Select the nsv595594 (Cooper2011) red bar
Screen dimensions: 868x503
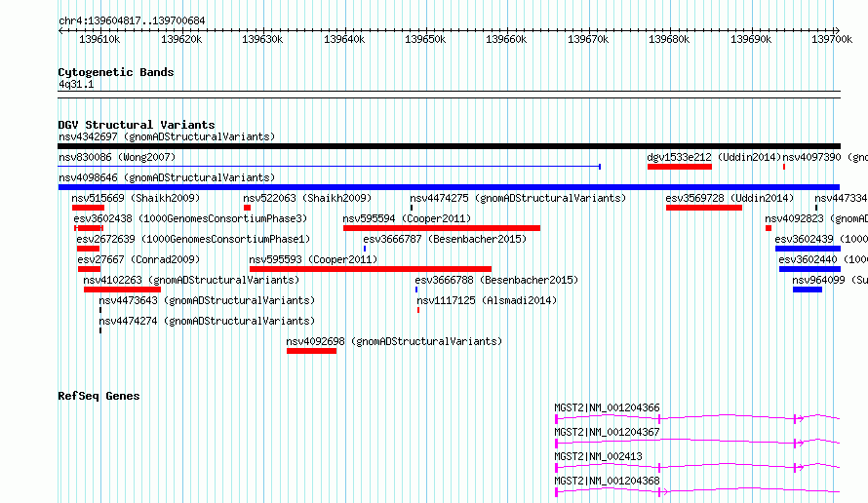pyautogui.click(x=442, y=228)
